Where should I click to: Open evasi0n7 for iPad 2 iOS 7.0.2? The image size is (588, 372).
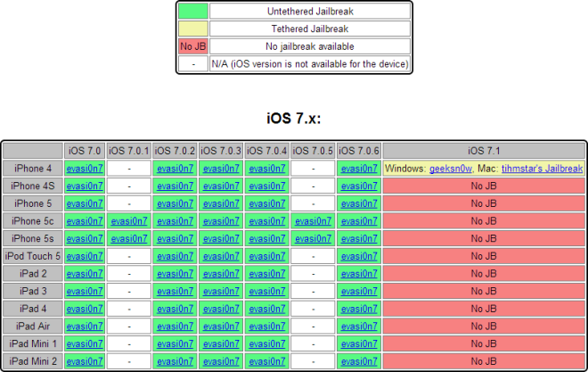(x=176, y=274)
